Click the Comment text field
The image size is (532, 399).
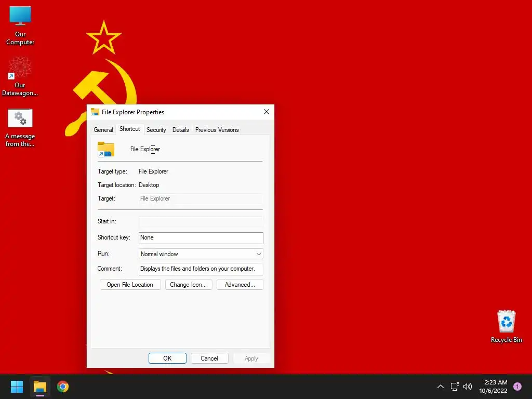tap(201, 269)
